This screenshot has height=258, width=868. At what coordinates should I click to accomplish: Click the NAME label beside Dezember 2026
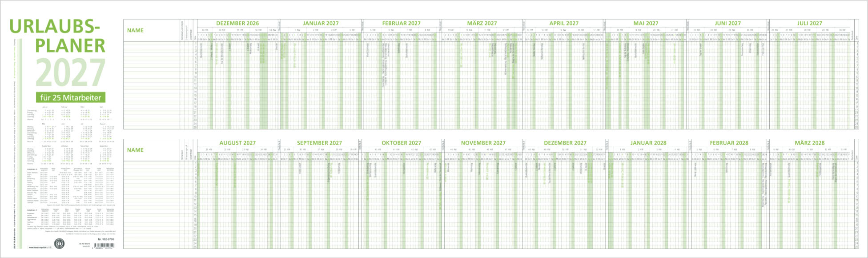point(135,30)
